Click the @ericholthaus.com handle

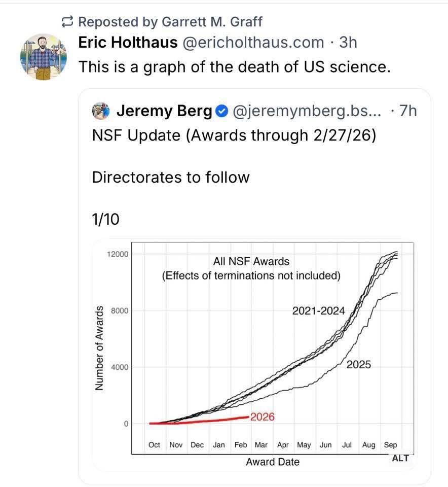[x=252, y=42]
